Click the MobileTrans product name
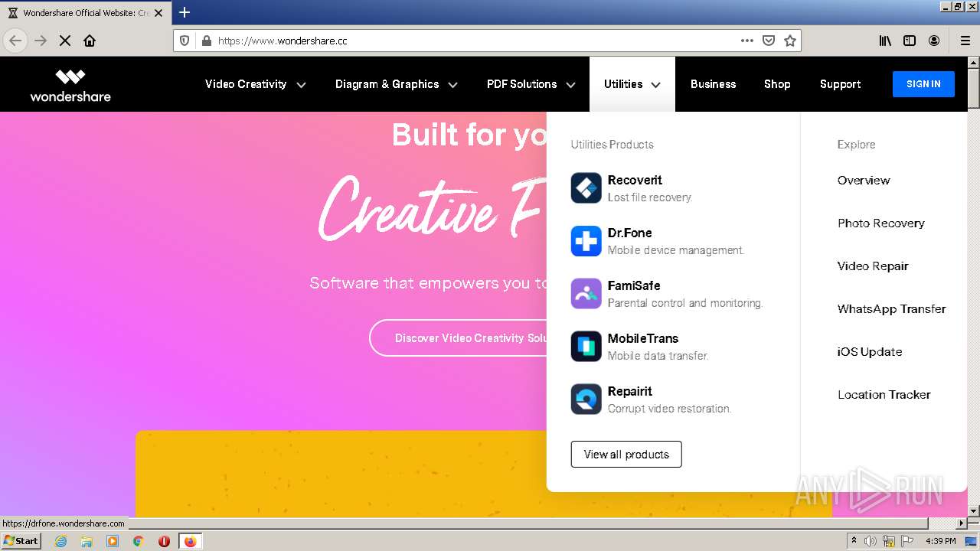 643,338
